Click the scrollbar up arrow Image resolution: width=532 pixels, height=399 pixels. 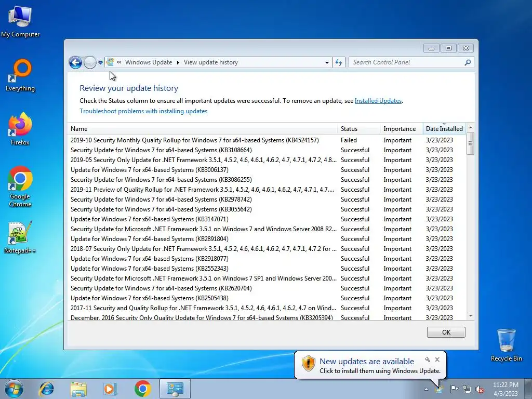click(x=471, y=128)
